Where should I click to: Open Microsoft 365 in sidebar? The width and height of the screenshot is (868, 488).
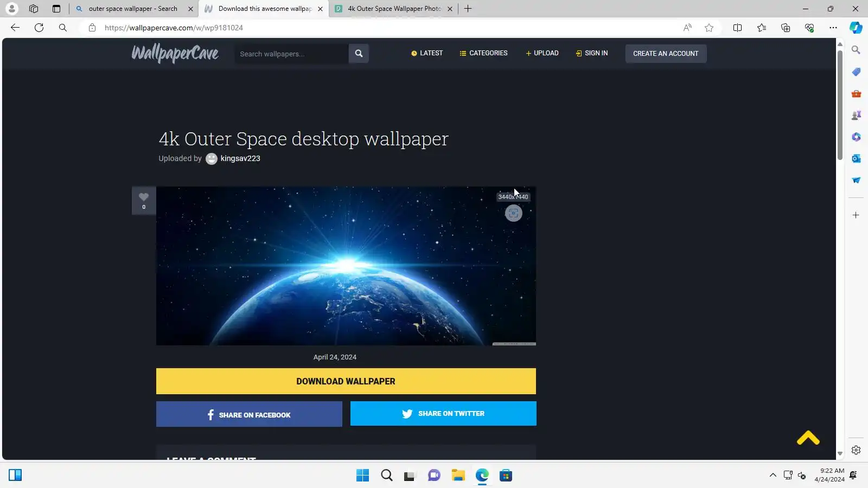pos(856,137)
